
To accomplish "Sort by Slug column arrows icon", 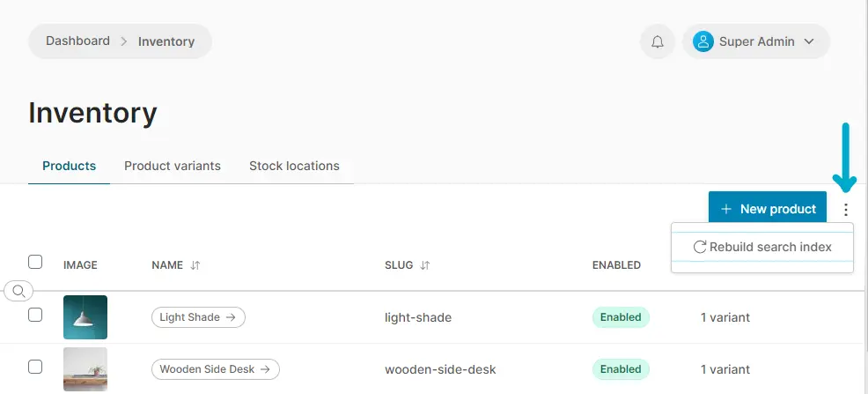I will [x=425, y=265].
